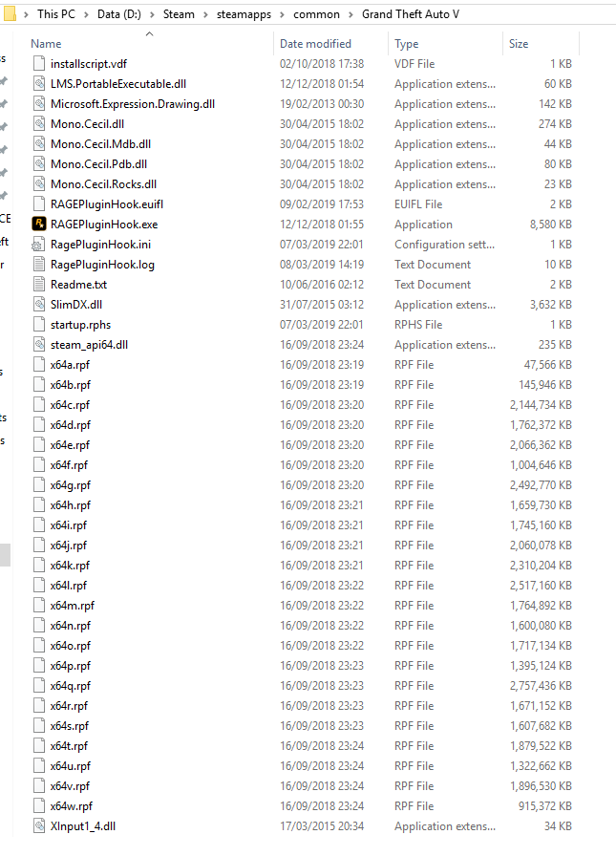Select the x64v.rpf file name
Viewport: 616px width, 856px height.
(70, 786)
